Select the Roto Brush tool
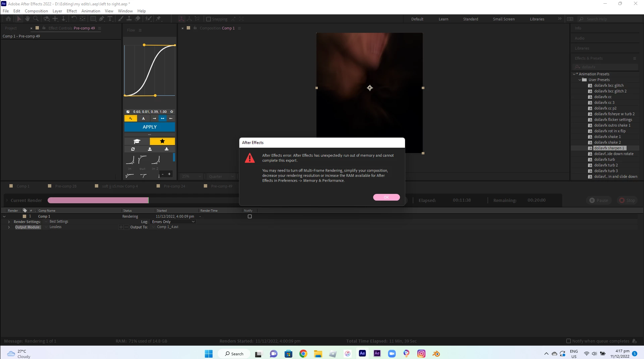This screenshot has height=359, width=644. point(148,19)
